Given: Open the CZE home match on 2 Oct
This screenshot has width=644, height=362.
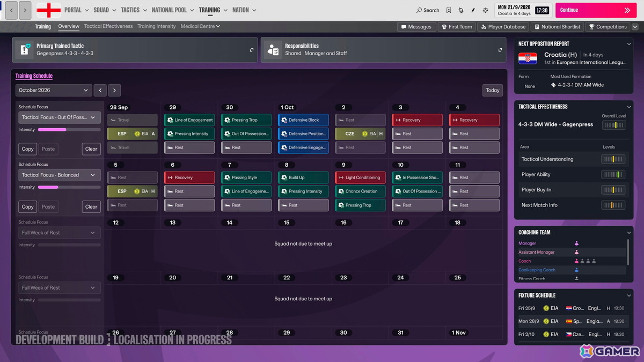Looking at the screenshot, I should coord(360,134).
